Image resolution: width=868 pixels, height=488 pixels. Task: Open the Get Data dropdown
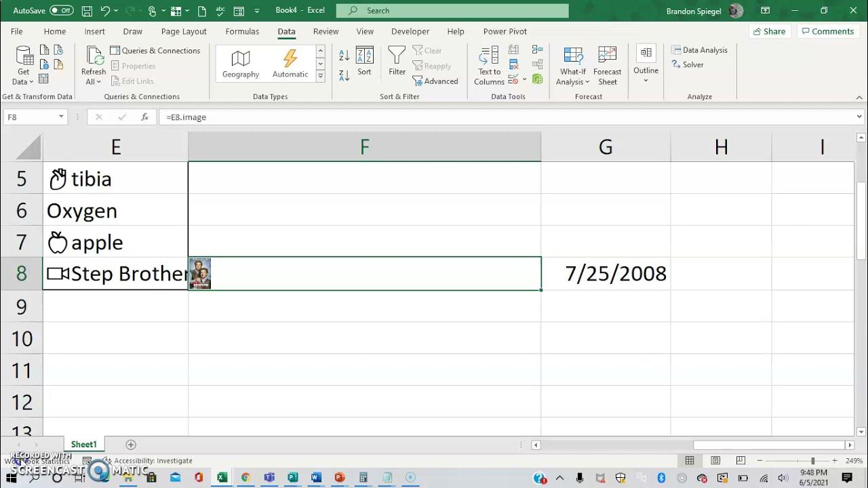(23, 66)
